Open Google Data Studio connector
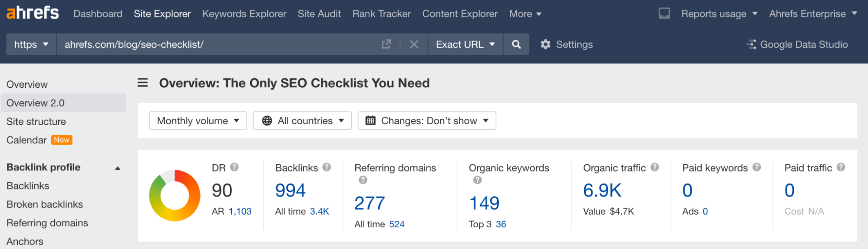 pos(797,44)
